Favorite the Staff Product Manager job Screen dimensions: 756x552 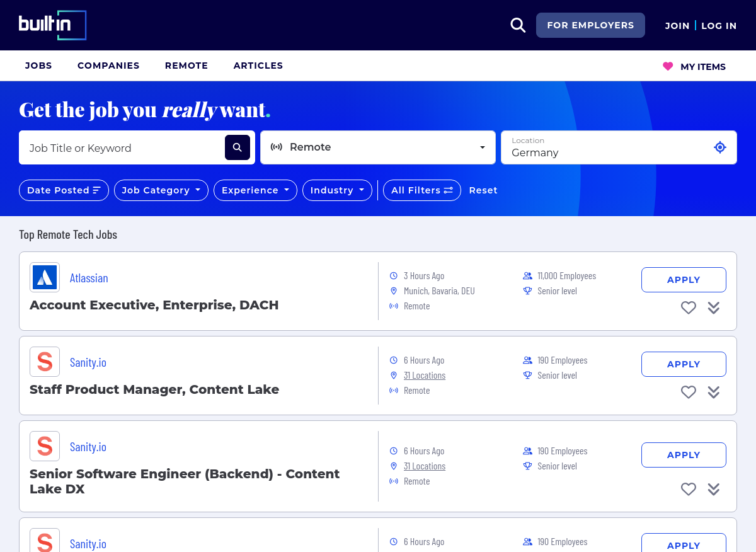click(x=689, y=392)
